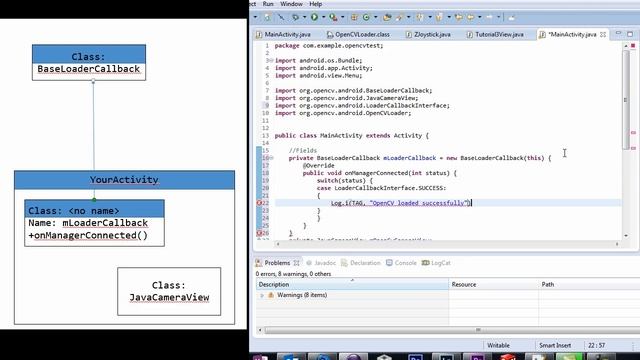Click the 22 : 57 cursor position field
This screenshot has width=640, height=360.
pos(596,345)
